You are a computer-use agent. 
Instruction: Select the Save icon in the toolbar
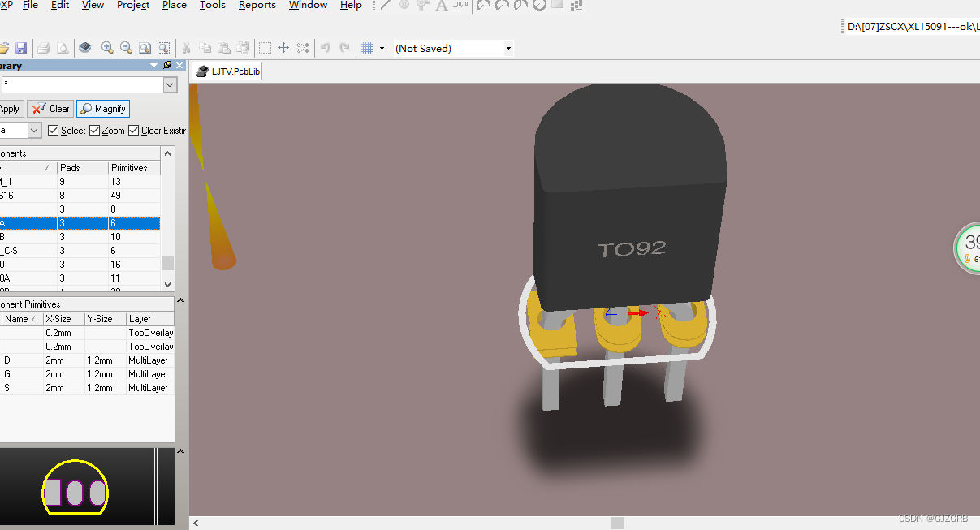pos(21,48)
